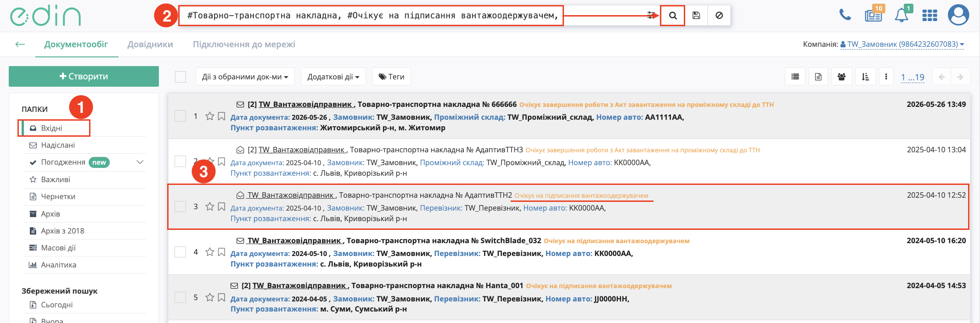Check the box for document SwitchBlade_032
980x323 pixels.
tap(180, 252)
